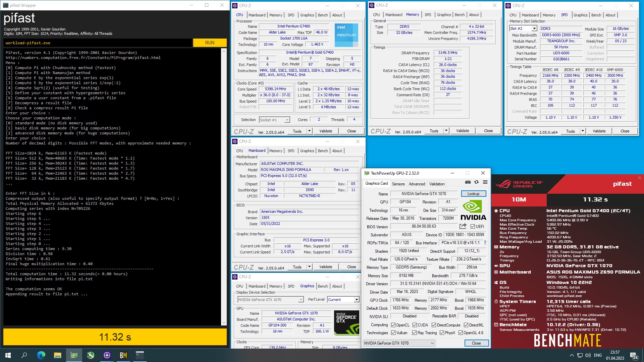The width and height of the screenshot is (644, 362).
Task: Click the workload-pifast.exe input field
Action: tap(98, 43)
